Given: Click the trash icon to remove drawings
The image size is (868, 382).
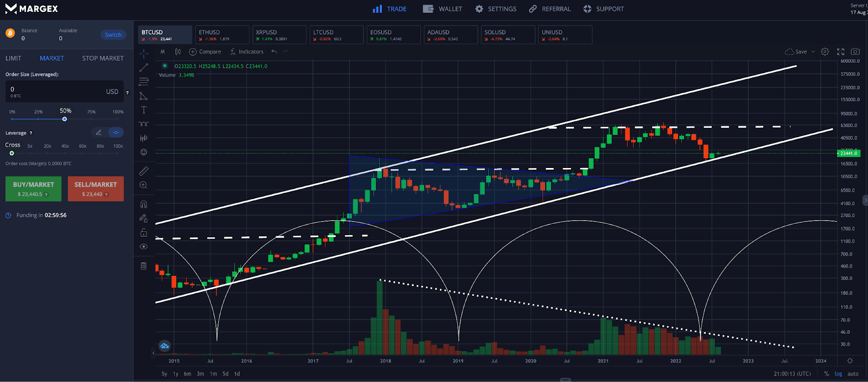Looking at the screenshot, I should point(144,266).
